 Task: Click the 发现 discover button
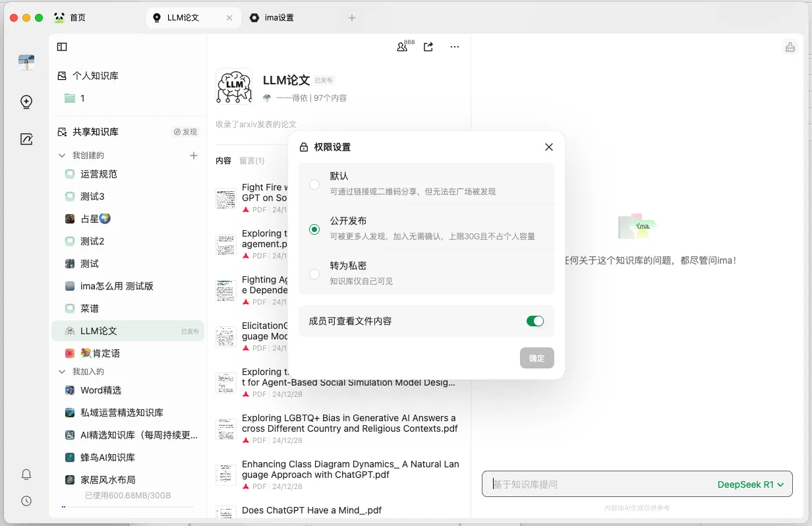click(185, 132)
